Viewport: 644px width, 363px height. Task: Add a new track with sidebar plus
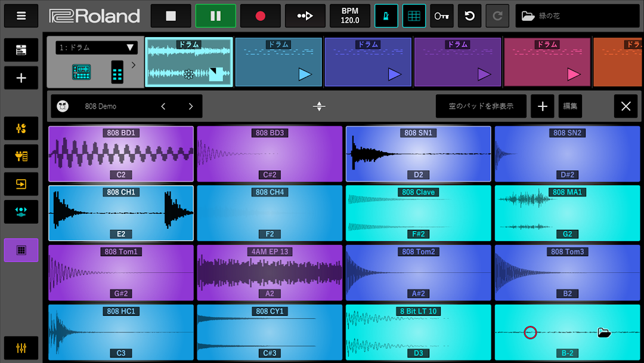pyautogui.click(x=21, y=78)
